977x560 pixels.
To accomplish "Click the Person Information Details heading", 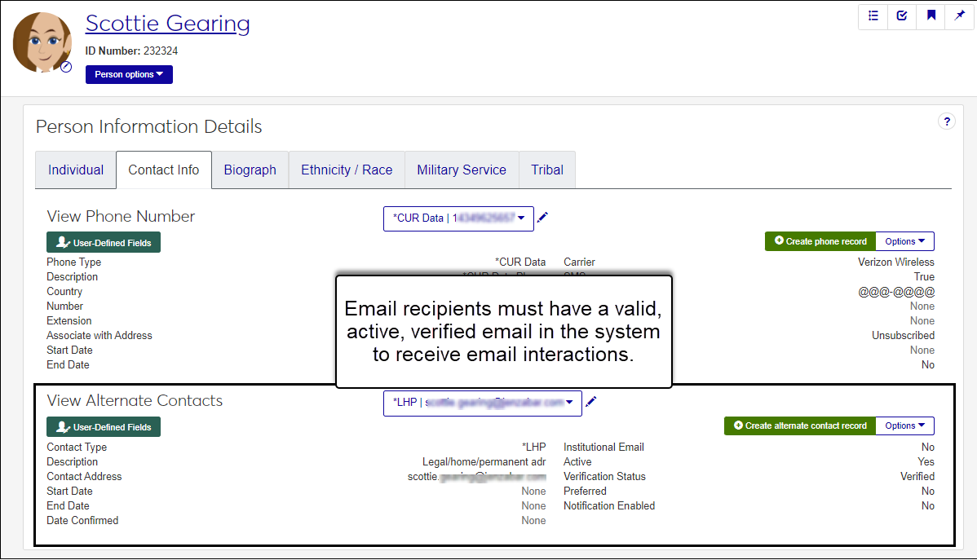I will tap(149, 126).
